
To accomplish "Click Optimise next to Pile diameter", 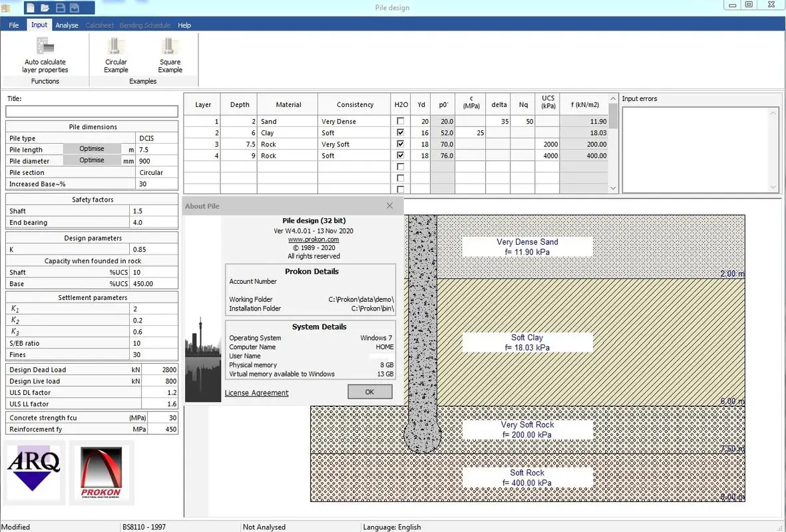I will coord(92,160).
